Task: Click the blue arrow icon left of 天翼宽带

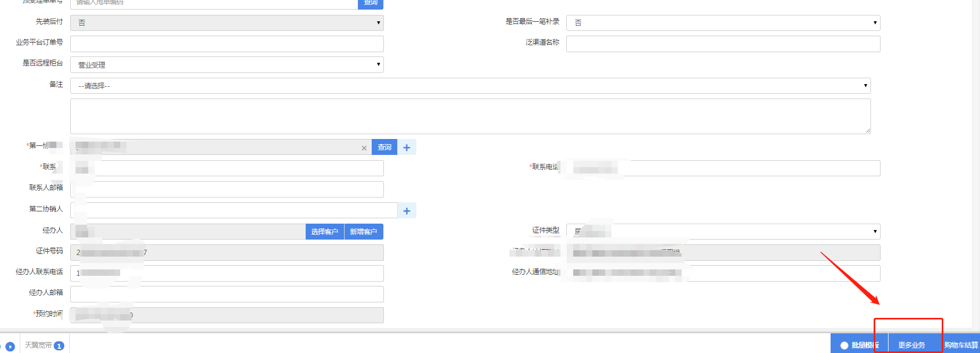Action: tap(10, 347)
